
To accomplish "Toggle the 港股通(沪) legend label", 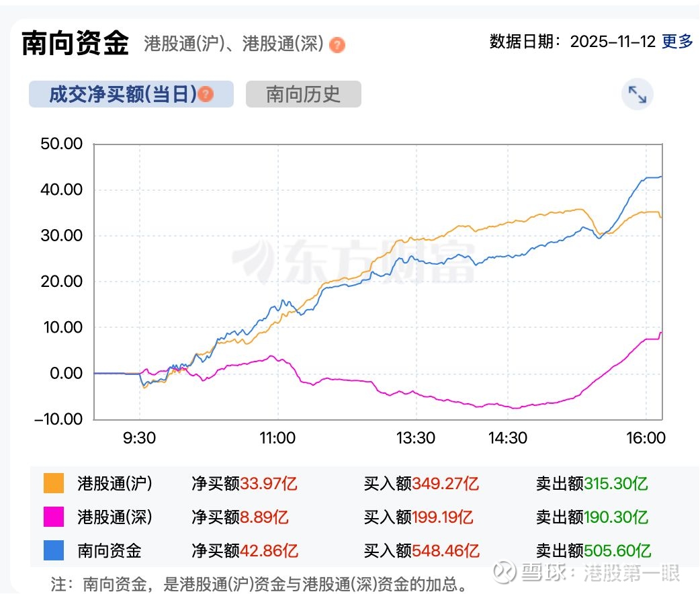I will tap(115, 483).
